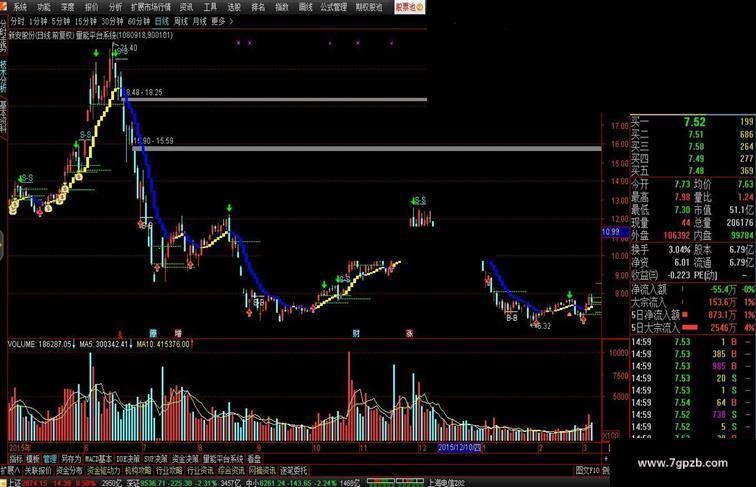
Task: Open the 逐笔委托 tab
Action: click(x=293, y=471)
